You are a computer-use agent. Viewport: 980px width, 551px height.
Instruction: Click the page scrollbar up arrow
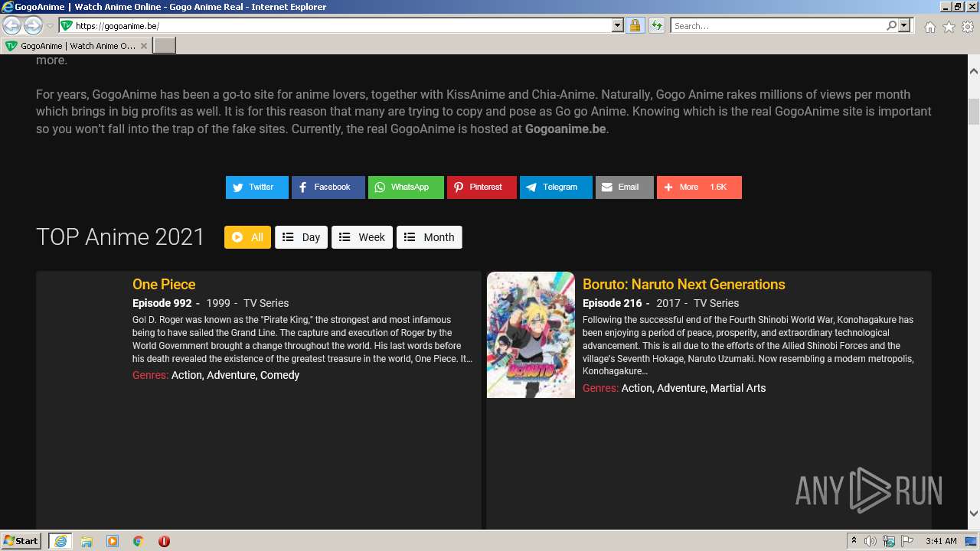(974, 71)
